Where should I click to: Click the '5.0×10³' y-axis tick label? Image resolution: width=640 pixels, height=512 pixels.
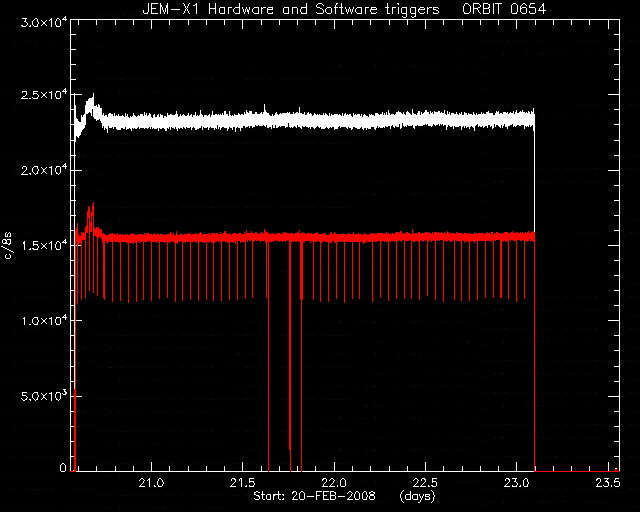44,396
